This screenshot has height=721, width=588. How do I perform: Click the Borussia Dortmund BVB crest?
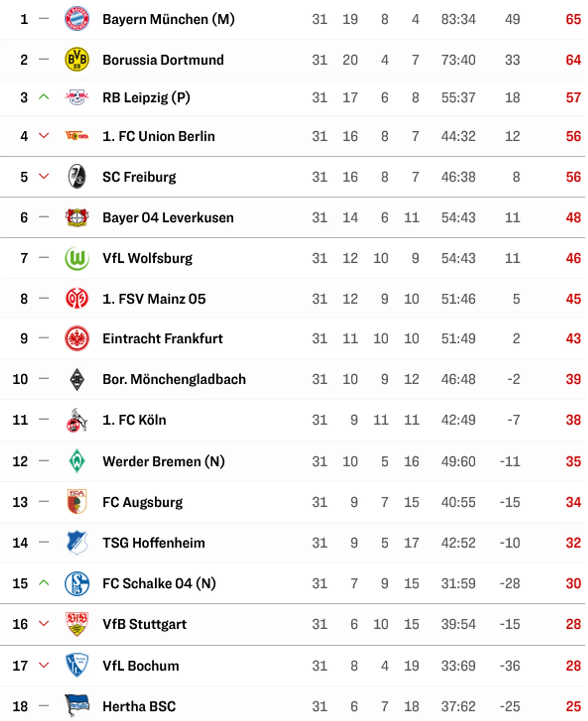click(77, 59)
